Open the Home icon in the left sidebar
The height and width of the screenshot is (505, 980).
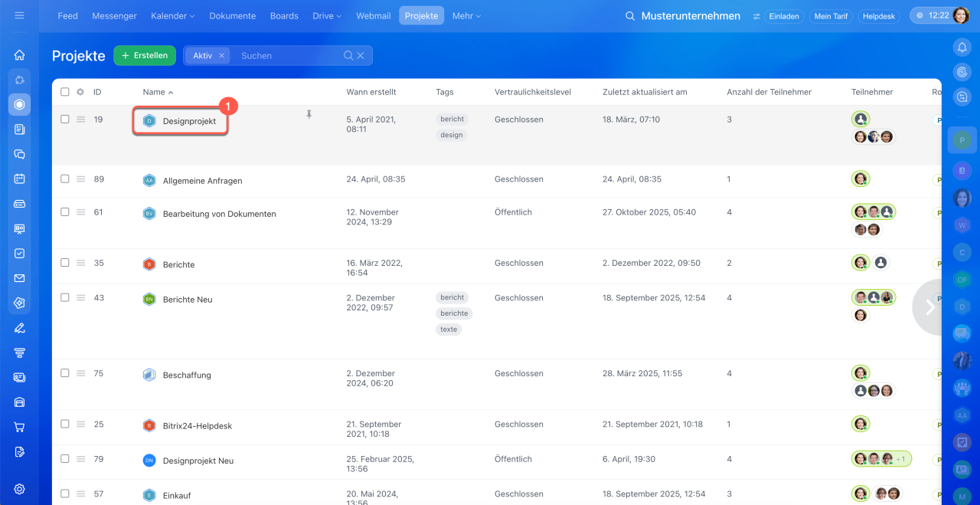pyautogui.click(x=19, y=55)
